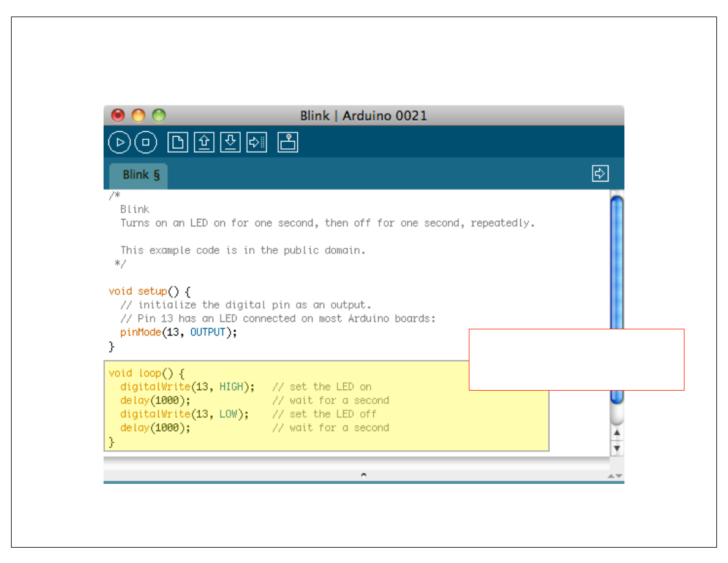Click the scroll up arrow in editor
Image resolution: width=728 pixels, height=563 pixels.
[x=617, y=434]
